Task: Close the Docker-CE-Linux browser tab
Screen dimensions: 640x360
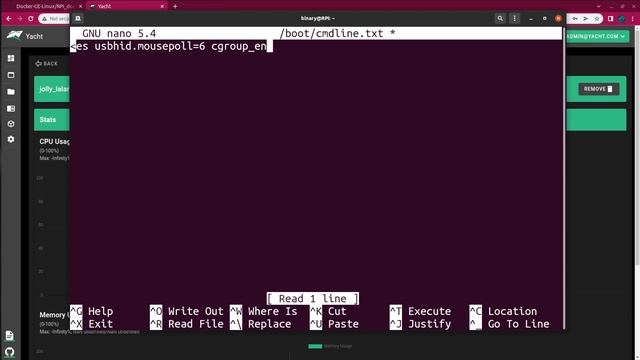Action: click(x=80, y=6)
